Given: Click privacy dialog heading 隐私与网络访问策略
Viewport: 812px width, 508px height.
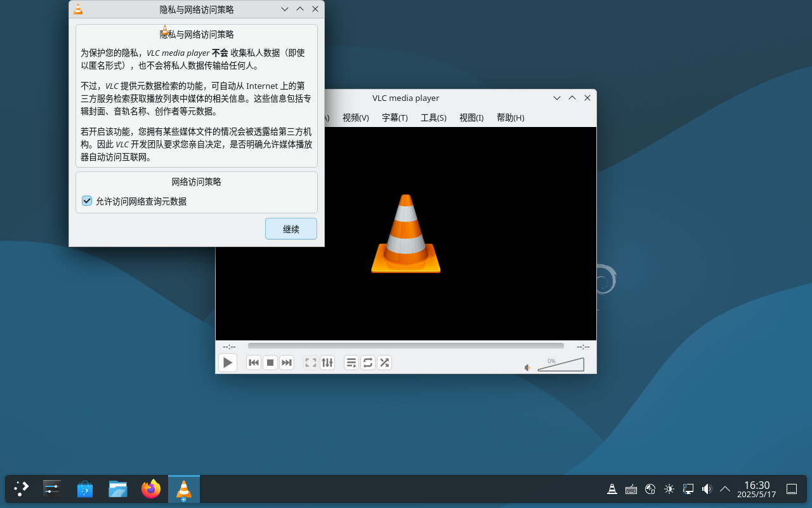Looking at the screenshot, I should (x=197, y=34).
